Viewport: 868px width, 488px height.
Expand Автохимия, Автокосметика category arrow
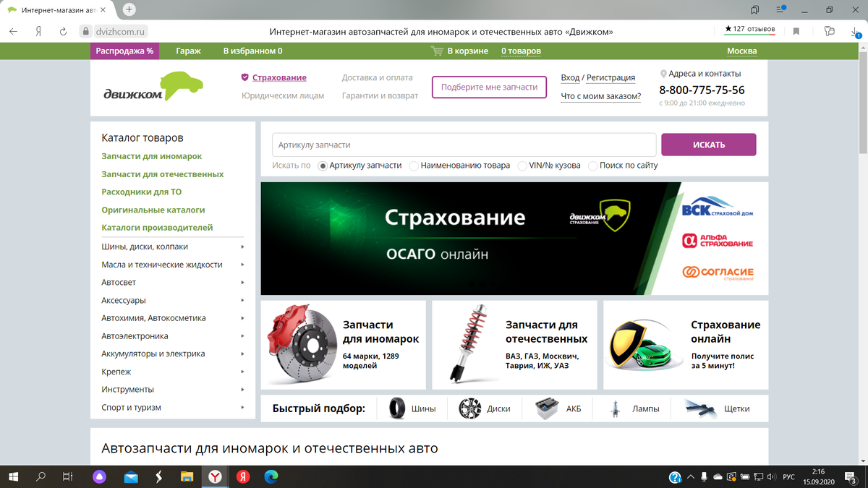(x=242, y=318)
